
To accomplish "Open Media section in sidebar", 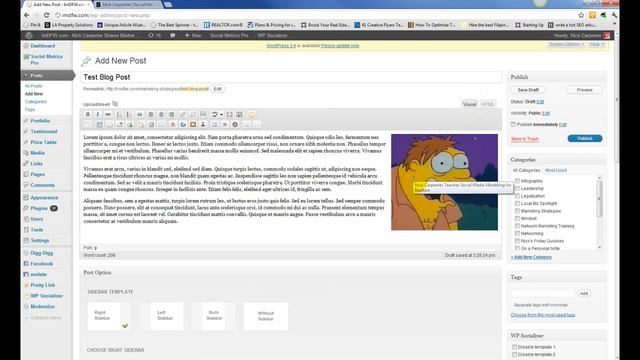I will [38, 153].
